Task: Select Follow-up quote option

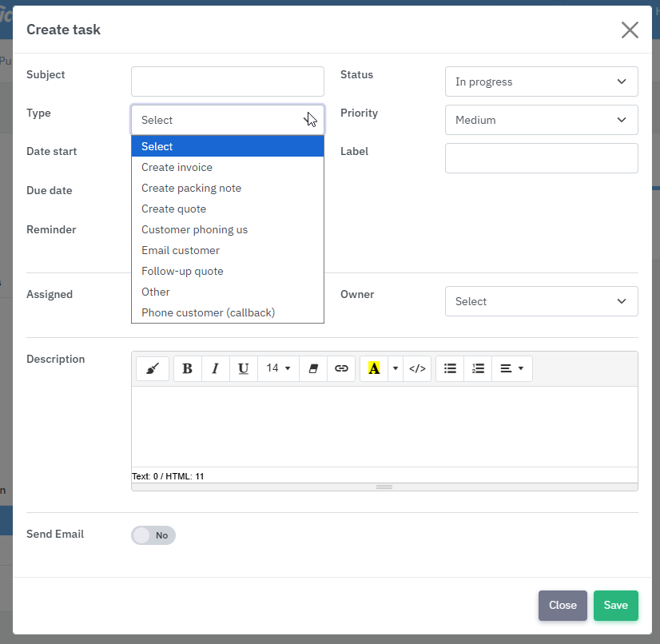Action: (x=182, y=271)
